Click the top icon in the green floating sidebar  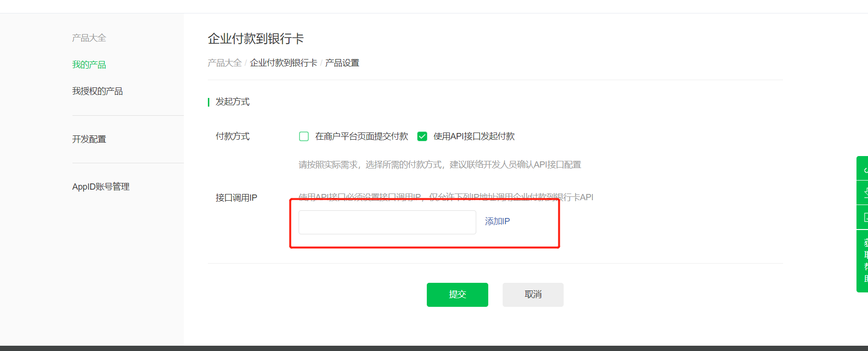pyautogui.click(x=863, y=169)
